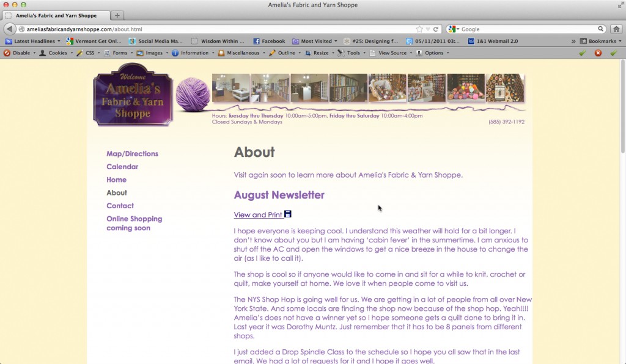
Task: Click the browser back arrow button
Action: click(10, 29)
